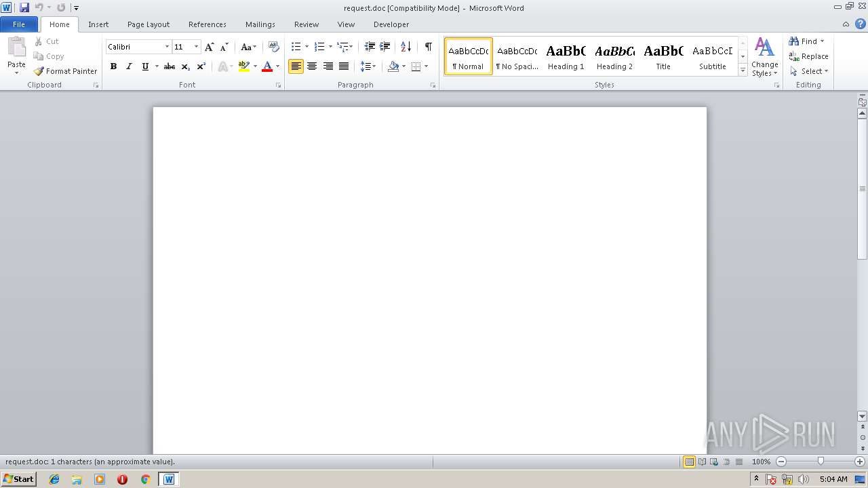Image resolution: width=868 pixels, height=488 pixels.
Task: Click the Shrink Font icon
Action: (224, 47)
